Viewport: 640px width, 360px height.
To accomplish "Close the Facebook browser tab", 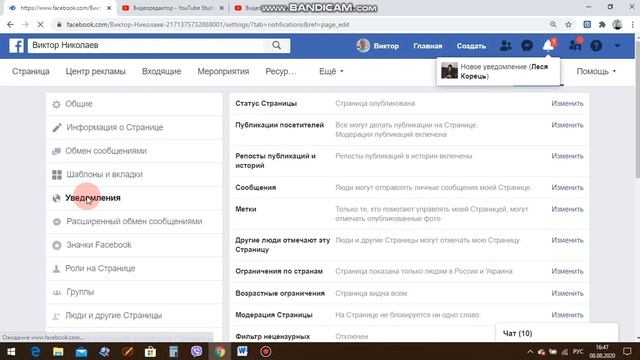I will click(109, 8).
